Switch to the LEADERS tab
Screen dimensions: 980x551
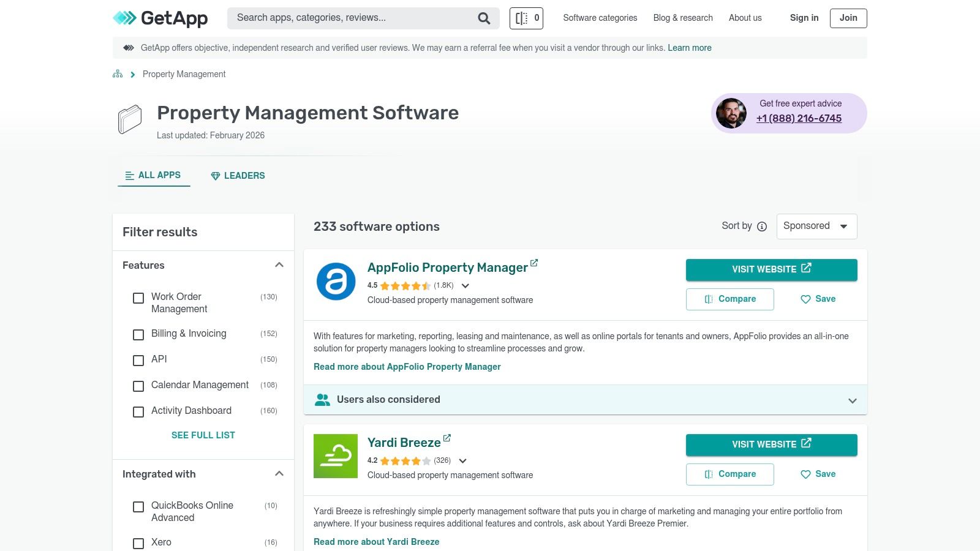(x=238, y=176)
